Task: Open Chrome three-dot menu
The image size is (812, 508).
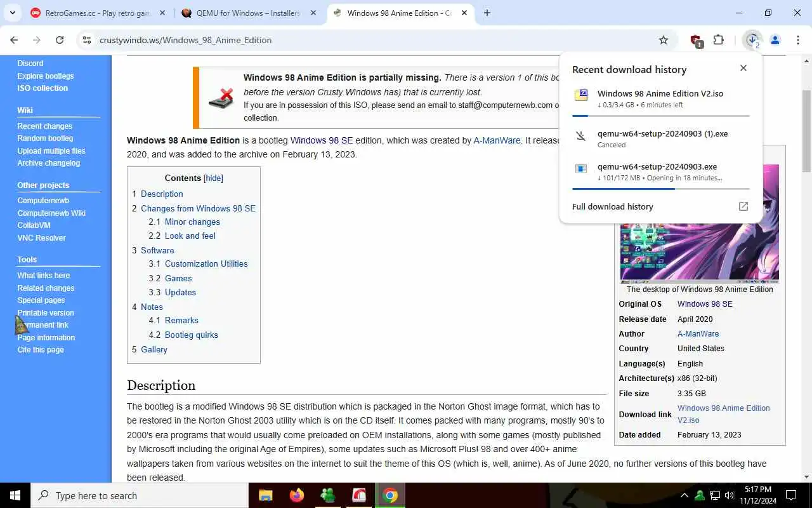Action: (797, 40)
